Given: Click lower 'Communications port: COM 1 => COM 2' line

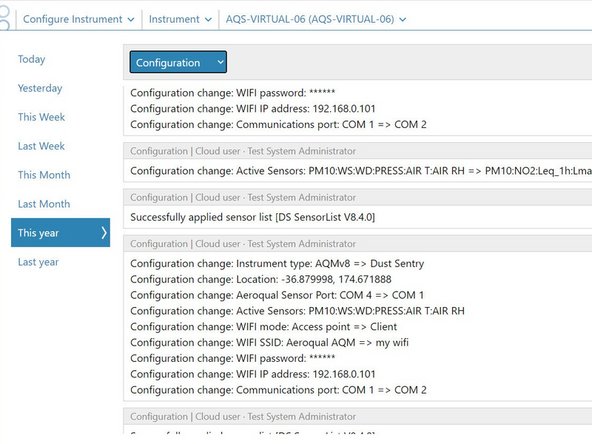Looking at the screenshot, I should 278,390.
